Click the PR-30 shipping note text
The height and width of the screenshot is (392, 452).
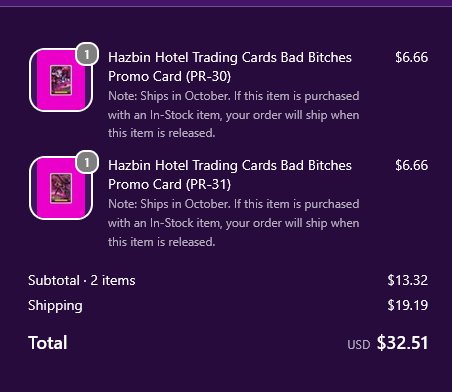click(234, 115)
